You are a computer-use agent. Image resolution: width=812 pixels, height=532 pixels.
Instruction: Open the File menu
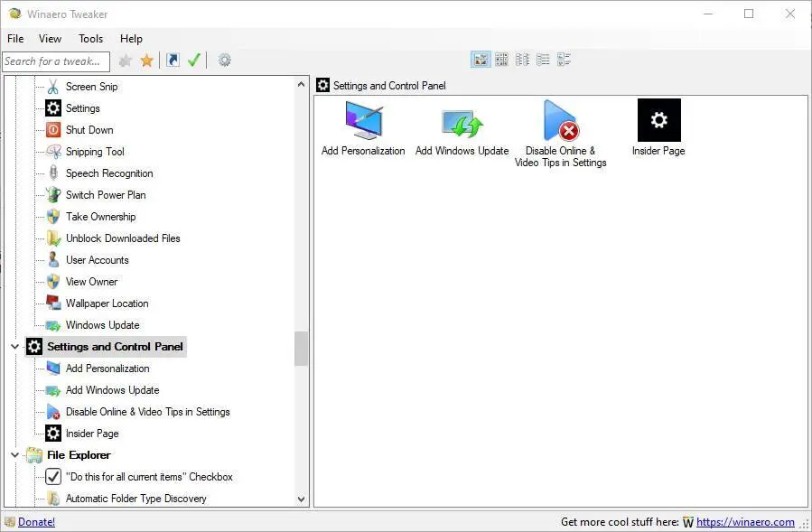(x=15, y=39)
